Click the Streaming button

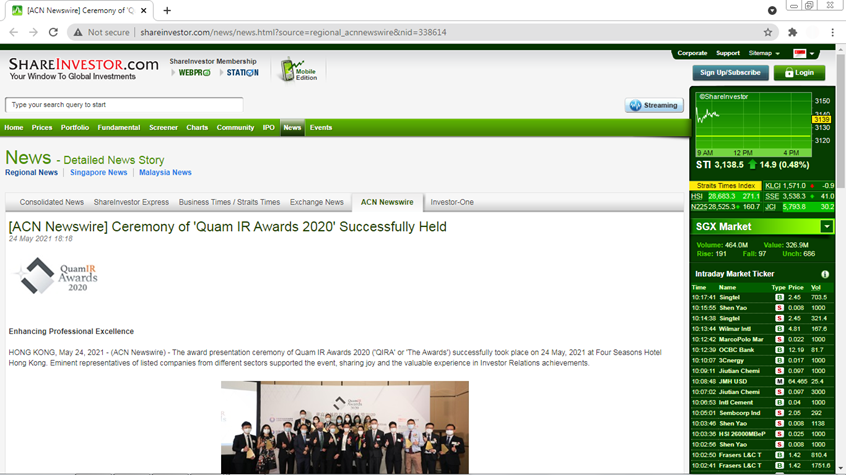click(654, 105)
